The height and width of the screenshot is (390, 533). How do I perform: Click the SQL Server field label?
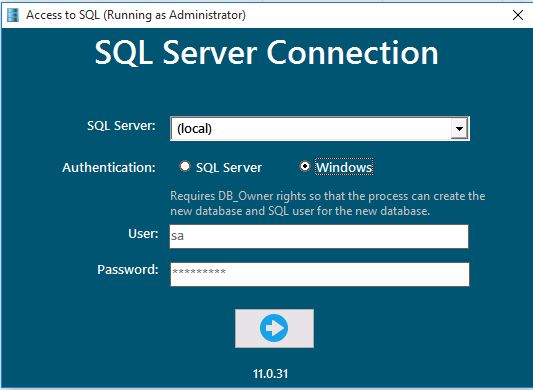[121, 126]
